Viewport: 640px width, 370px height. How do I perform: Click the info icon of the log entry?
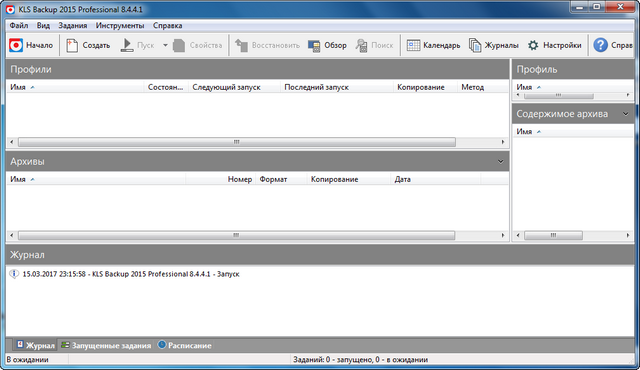14,274
